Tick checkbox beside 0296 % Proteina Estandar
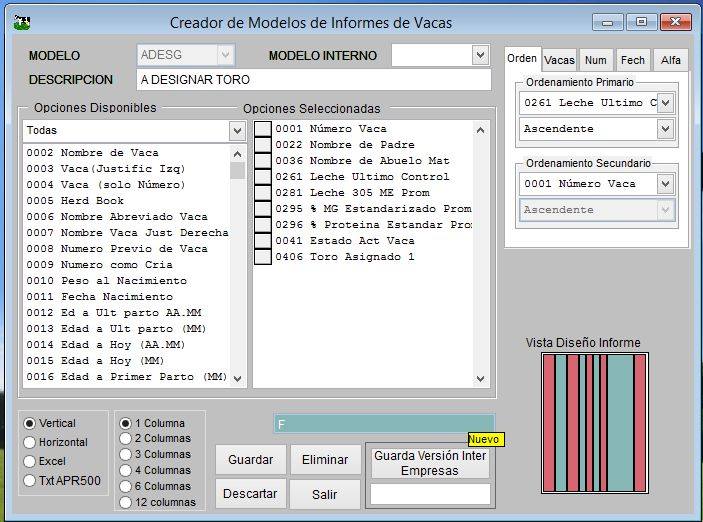 [263, 225]
